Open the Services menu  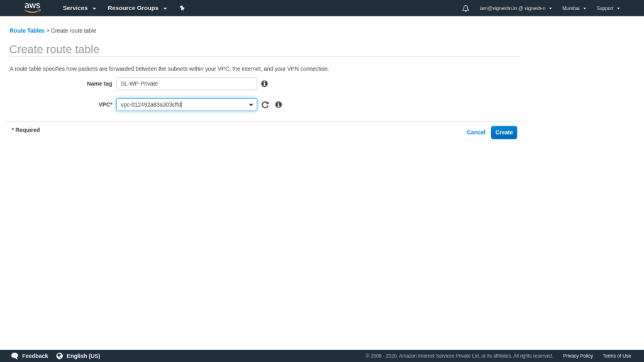[79, 8]
